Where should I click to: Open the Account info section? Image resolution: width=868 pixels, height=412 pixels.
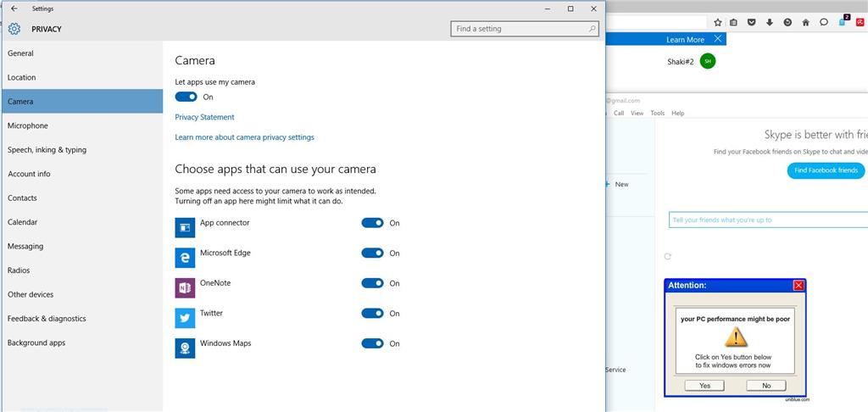coord(82,174)
